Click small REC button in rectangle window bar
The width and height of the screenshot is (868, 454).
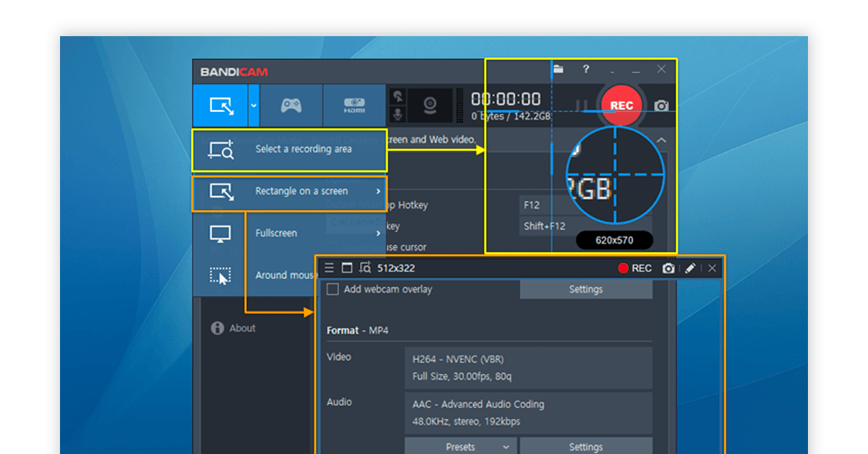[x=634, y=268]
